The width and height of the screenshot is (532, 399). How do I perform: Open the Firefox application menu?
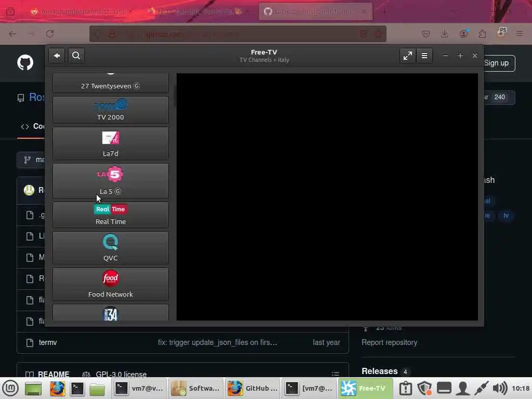pos(520,34)
